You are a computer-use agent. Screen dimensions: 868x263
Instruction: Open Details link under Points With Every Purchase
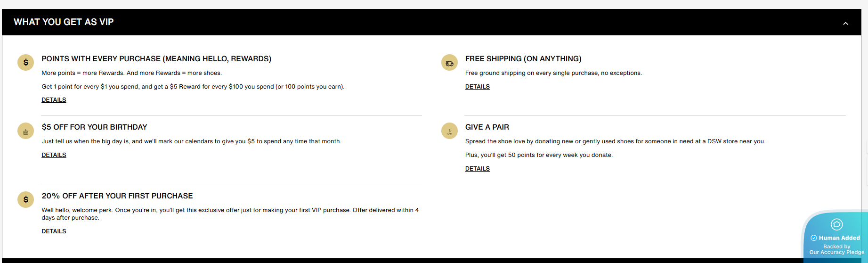coord(54,100)
